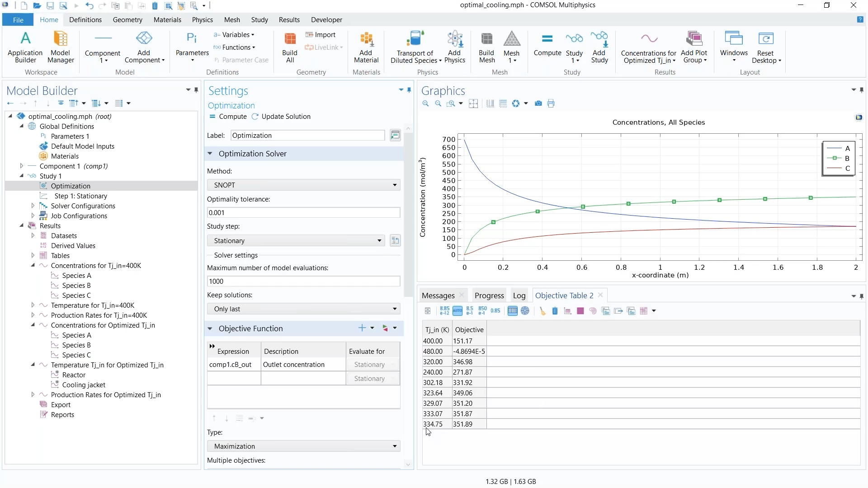
Task: Expand the Solver Configurations node
Action: pos(33,206)
